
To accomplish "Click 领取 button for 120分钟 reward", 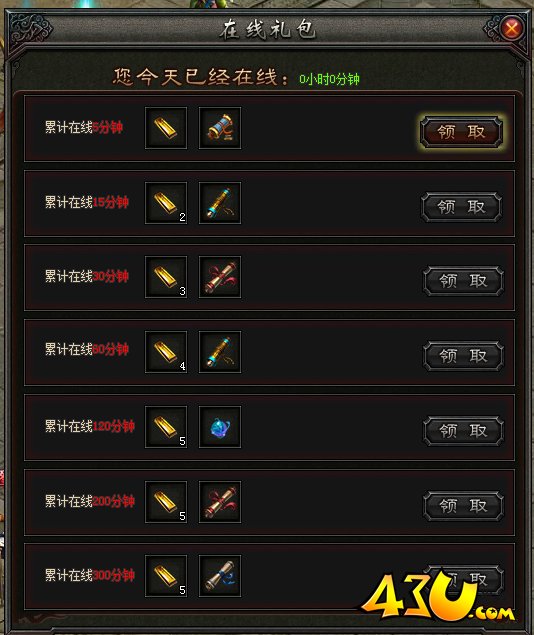I will coord(464,431).
